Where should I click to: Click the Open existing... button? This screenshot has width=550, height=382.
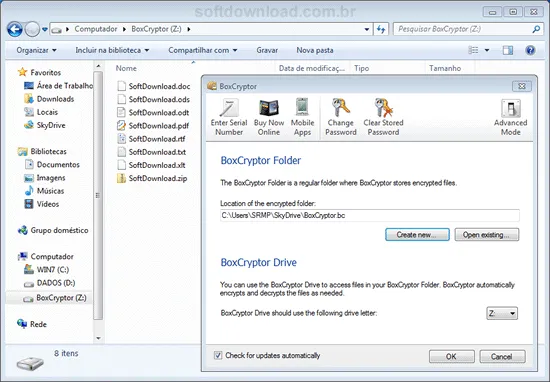click(487, 235)
